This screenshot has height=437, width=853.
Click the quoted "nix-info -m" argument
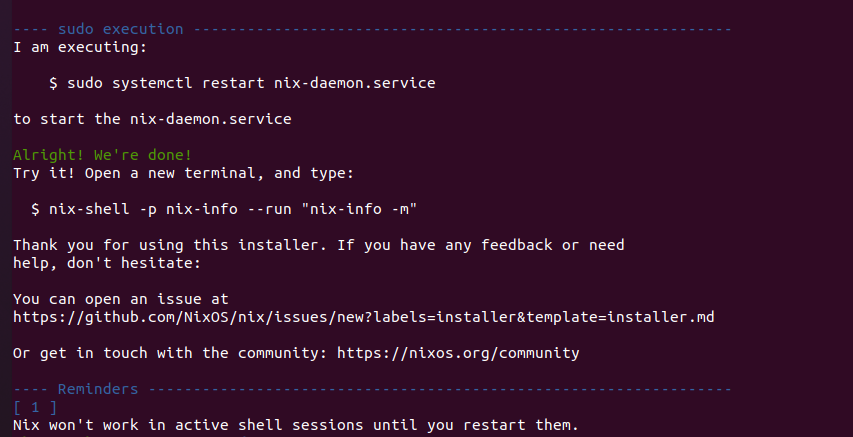[363, 209]
